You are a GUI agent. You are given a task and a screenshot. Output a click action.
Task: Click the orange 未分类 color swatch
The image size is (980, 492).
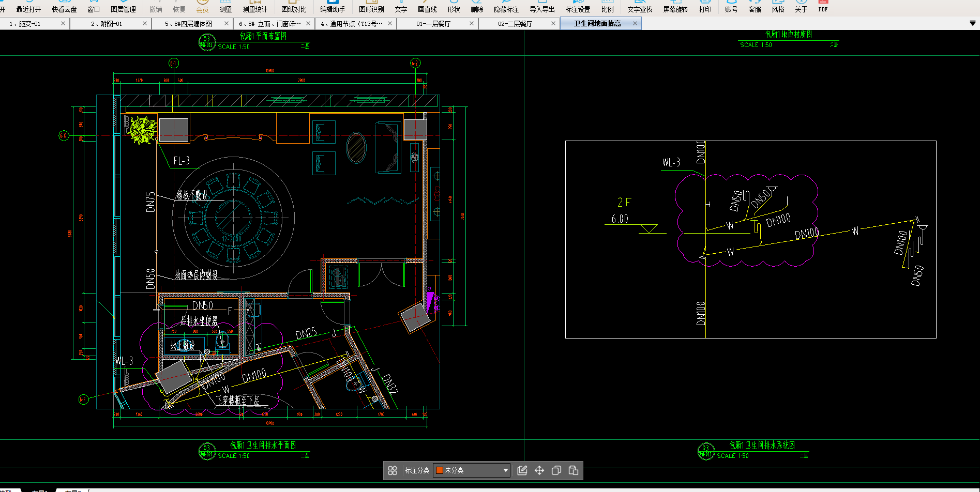(x=439, y=470)
